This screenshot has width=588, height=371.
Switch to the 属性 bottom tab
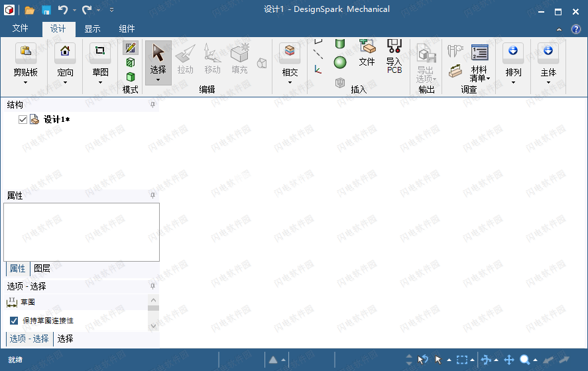coord(18,268)
